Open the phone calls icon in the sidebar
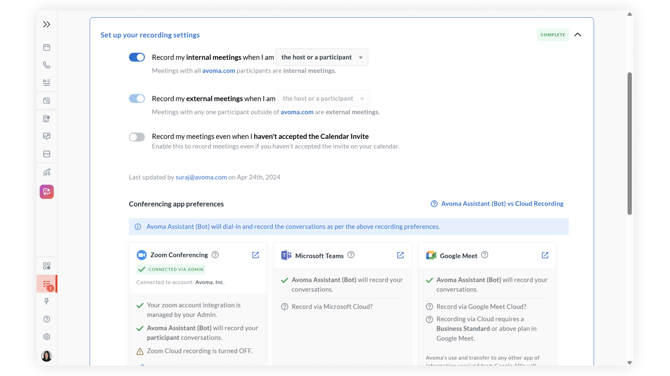This screenshot has width=670, height=376. [47, 65]
